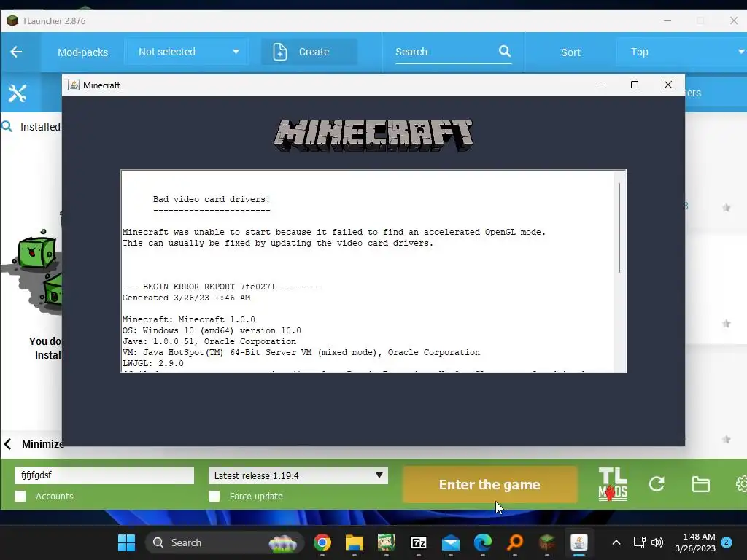Open the Windows Start menu
This screenshot has height=560, width=747.
coord(127,542)
